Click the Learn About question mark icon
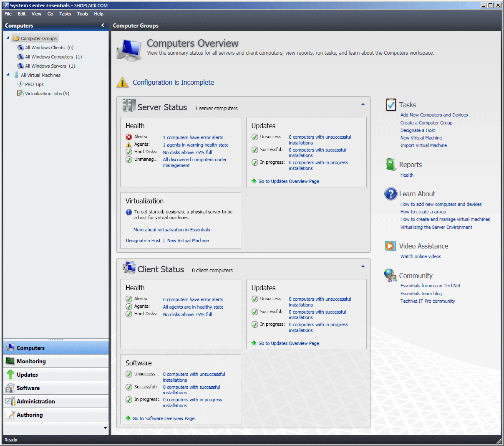The width and height of the screenshot is (504, 446). [x=391, y=194]
